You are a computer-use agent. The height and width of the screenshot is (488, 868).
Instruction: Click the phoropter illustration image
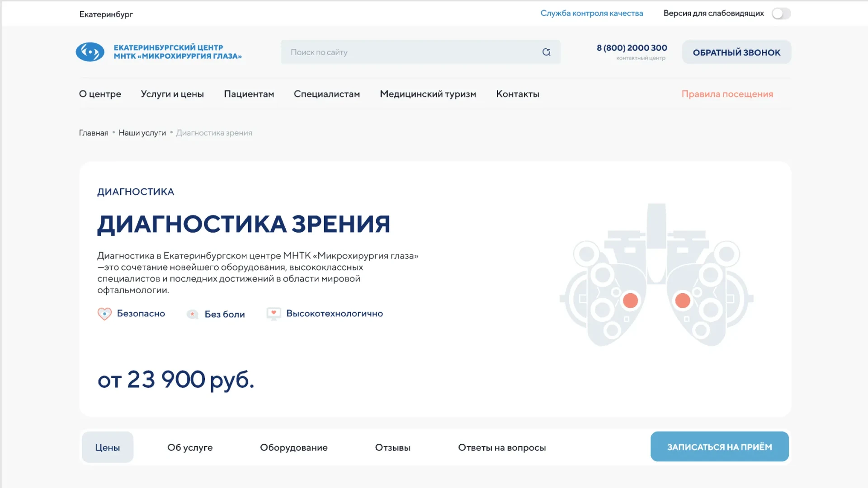pos(656,275)
